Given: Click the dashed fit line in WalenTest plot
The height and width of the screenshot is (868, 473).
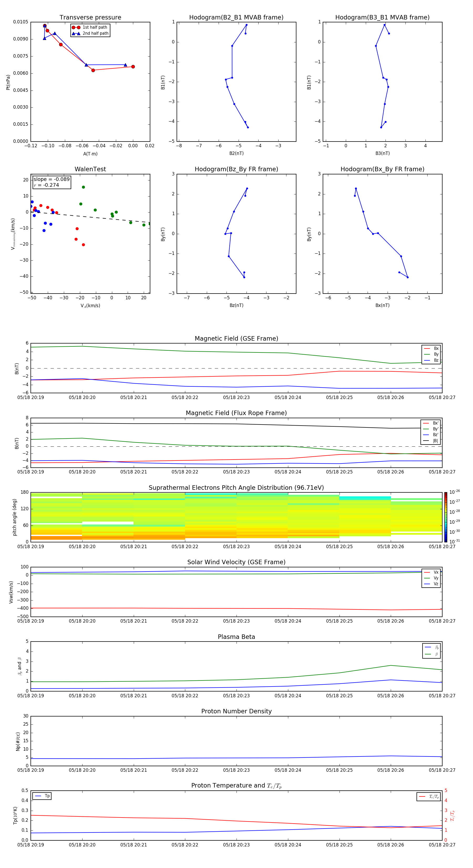Looking at the screenshot, I should (x=90, y=217).
